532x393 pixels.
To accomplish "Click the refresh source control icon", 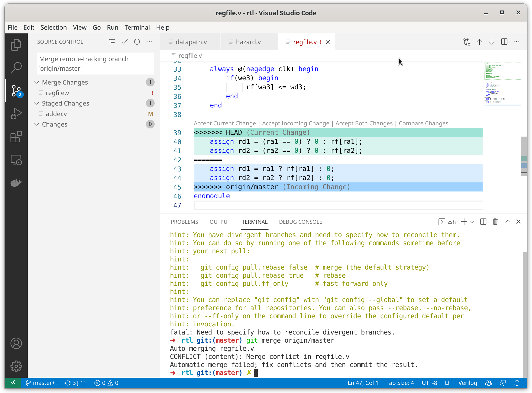I will coord(137,42).
